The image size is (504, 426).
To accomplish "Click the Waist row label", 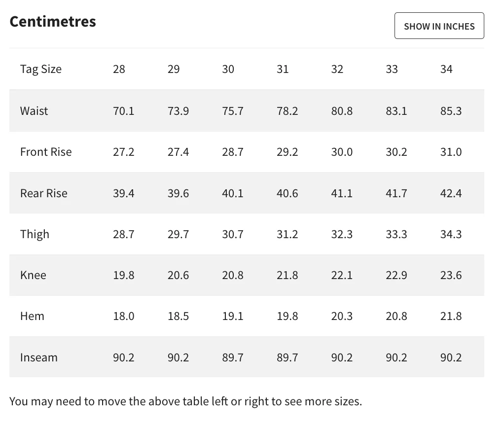I will pyautogui.click(x=34, y=111).
